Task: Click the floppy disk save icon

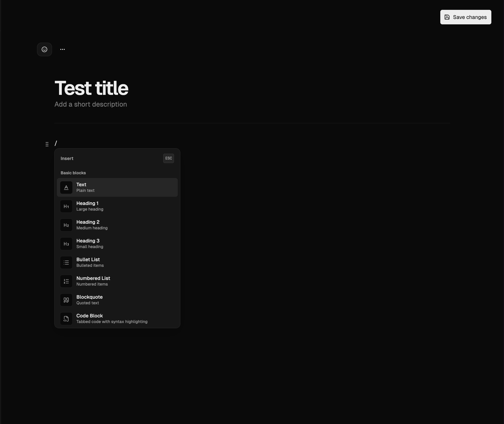Action: 447,17
